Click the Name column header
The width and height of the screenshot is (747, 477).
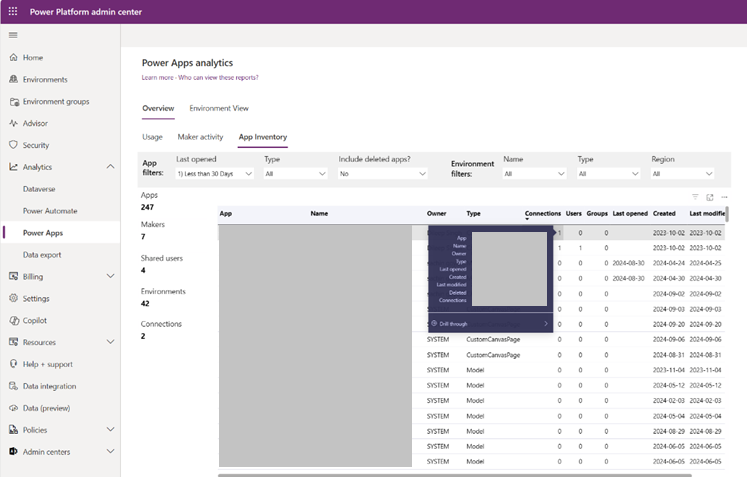pyautogui.click(x=319, y=213)
